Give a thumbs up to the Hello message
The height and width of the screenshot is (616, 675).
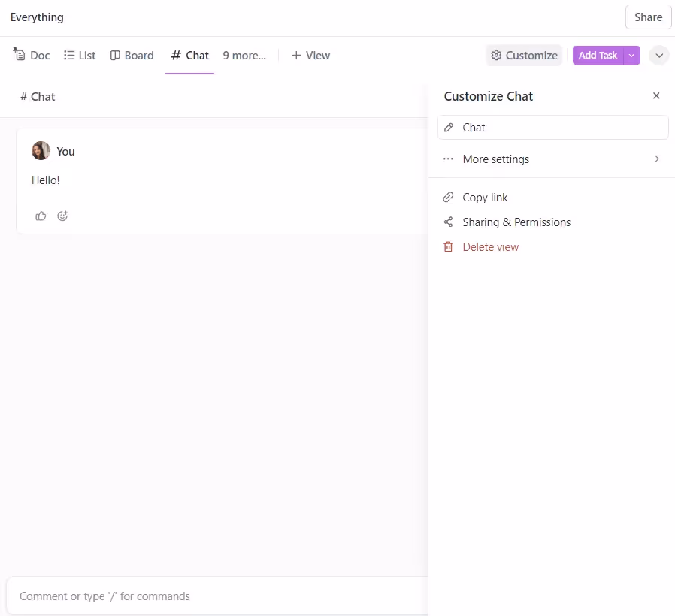pyautogui.click(x=41, y=216)
